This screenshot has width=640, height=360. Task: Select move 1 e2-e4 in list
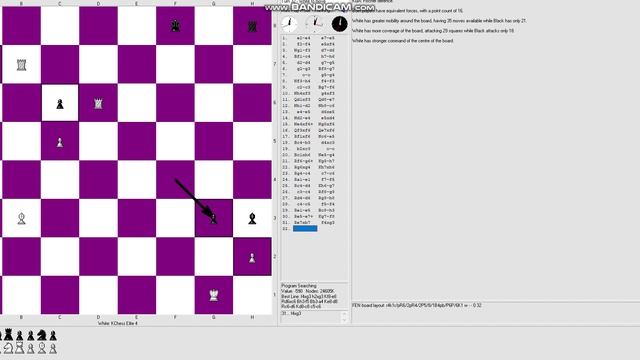pyautogui.click(x=304, y=38)
